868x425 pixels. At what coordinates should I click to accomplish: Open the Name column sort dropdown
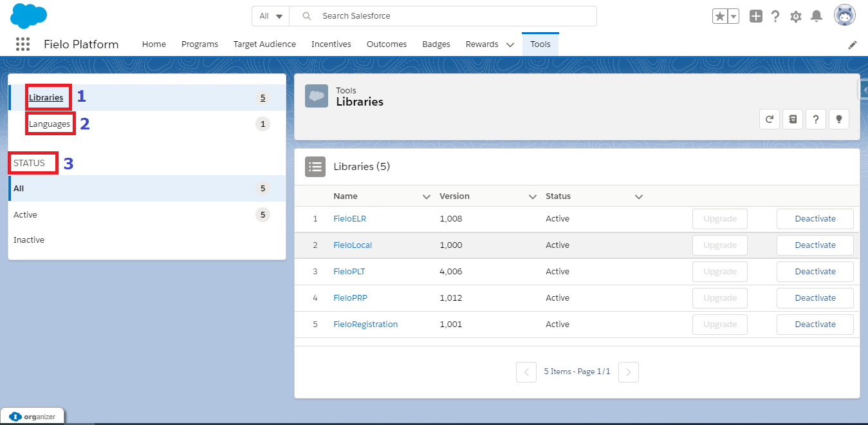[426, 196]
